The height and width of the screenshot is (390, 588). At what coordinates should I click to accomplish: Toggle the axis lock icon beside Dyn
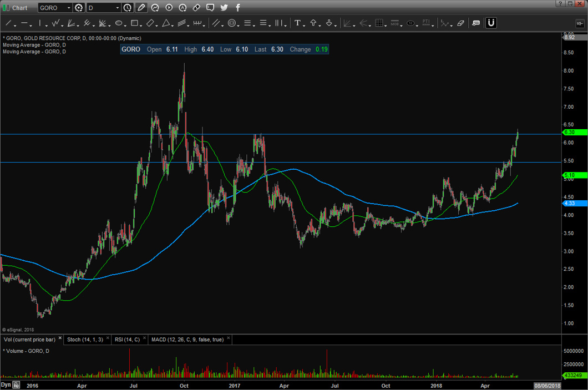point(16,385)
